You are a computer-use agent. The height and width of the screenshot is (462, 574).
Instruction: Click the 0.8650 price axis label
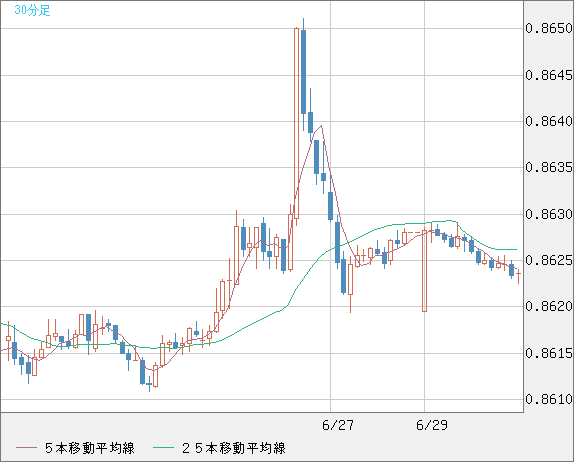tap(549, 28)
